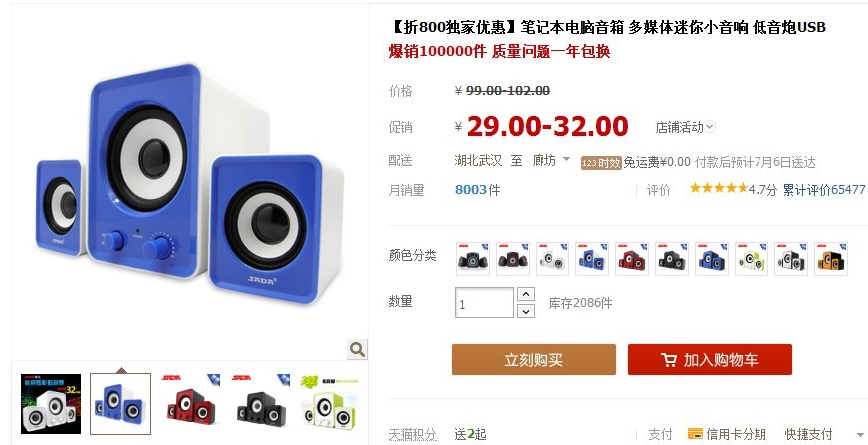Choose the first black speaker color swatch

coord(472,259)
